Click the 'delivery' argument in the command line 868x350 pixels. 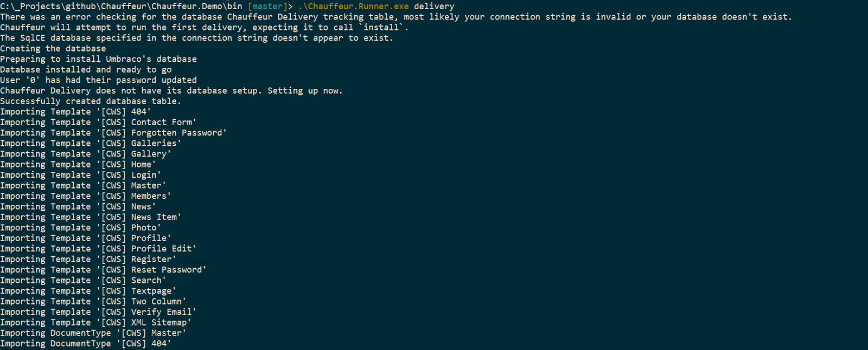(x=434, y=7)
